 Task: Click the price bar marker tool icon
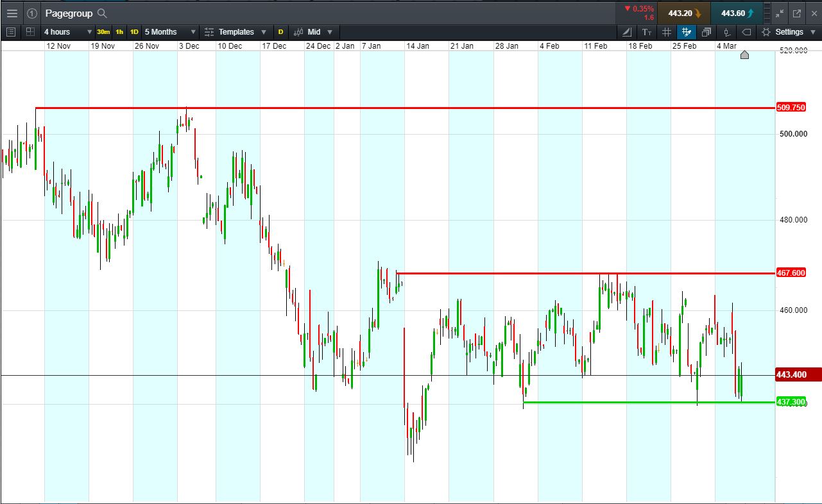(726, 31)
